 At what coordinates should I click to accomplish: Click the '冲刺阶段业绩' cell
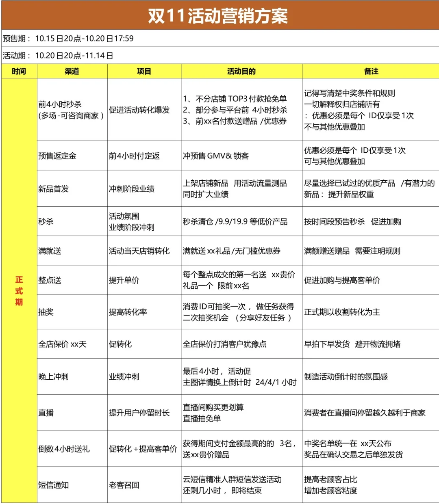coord(144,188)
